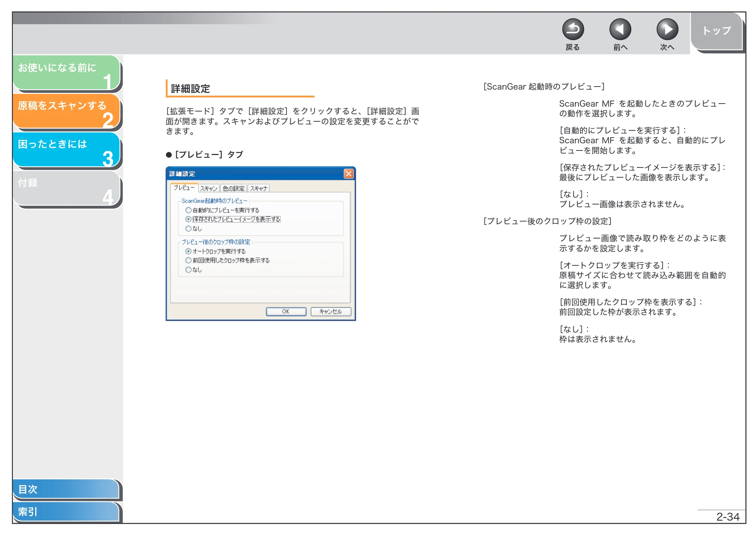Open the 目次 table of contents

(x=66, y=489)
